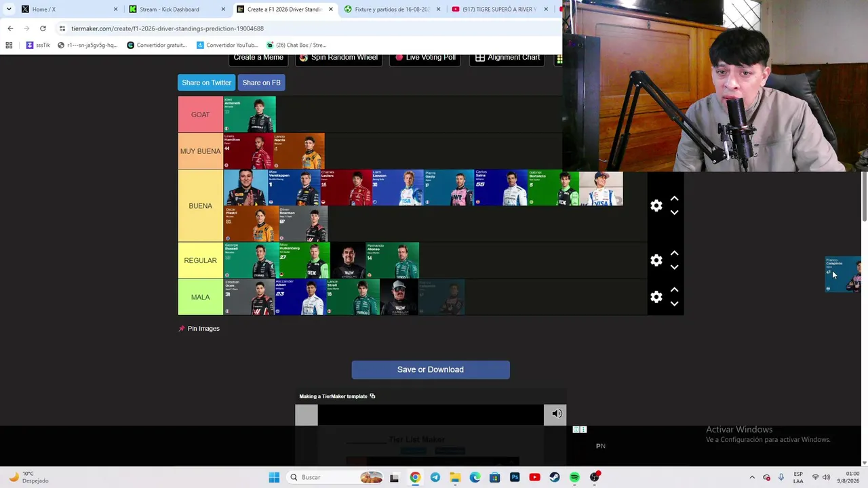The width and height of the screenshot is (868, 488).
Task: Open Steam from the taskbar
Action: [555, 477]
